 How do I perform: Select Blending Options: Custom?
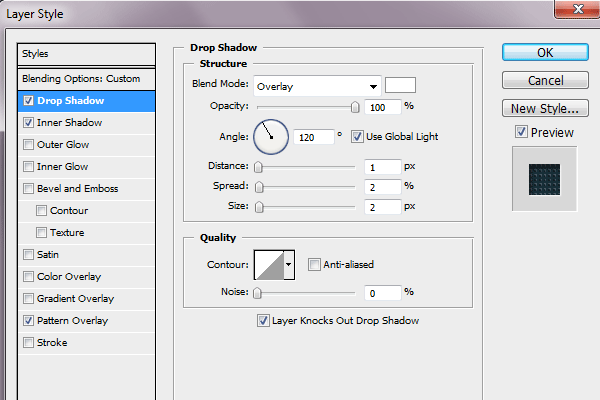80,79
